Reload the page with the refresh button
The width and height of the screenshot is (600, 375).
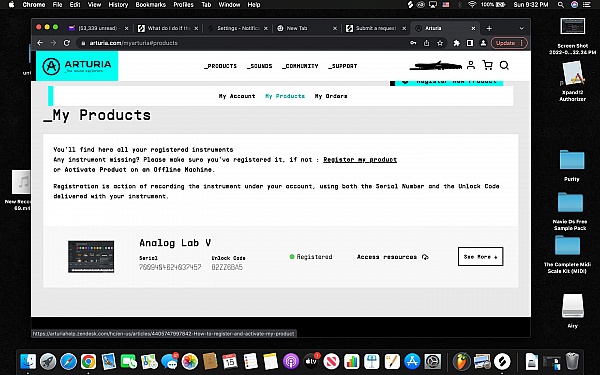click(67, 43)
